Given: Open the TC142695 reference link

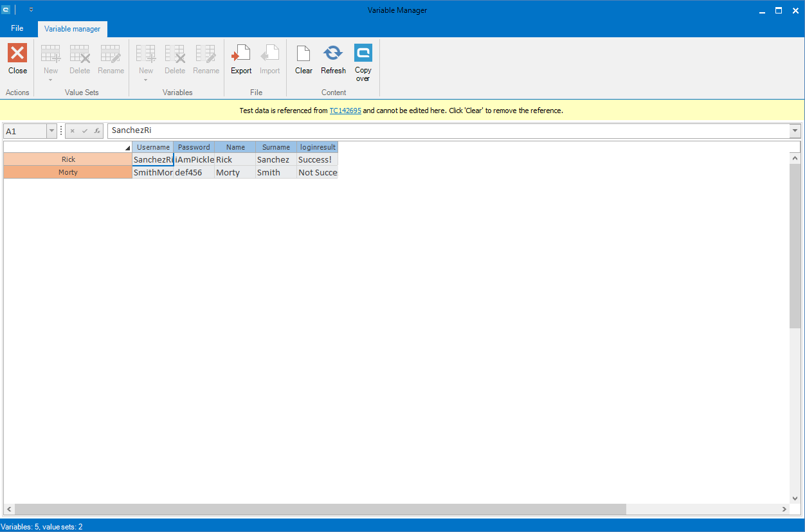Looking at the screenshot, I should [x=345, y=111].
